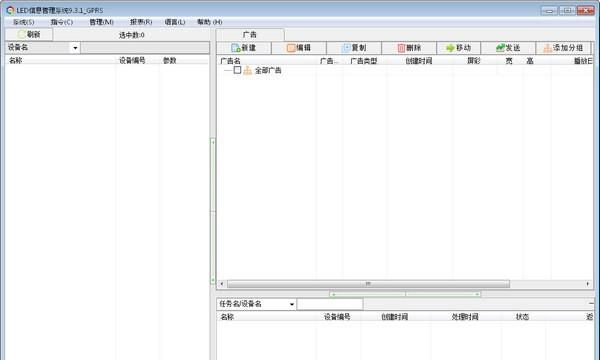600x360 pixels.
Task: Click the device name search field
Action: pos(145,48)
